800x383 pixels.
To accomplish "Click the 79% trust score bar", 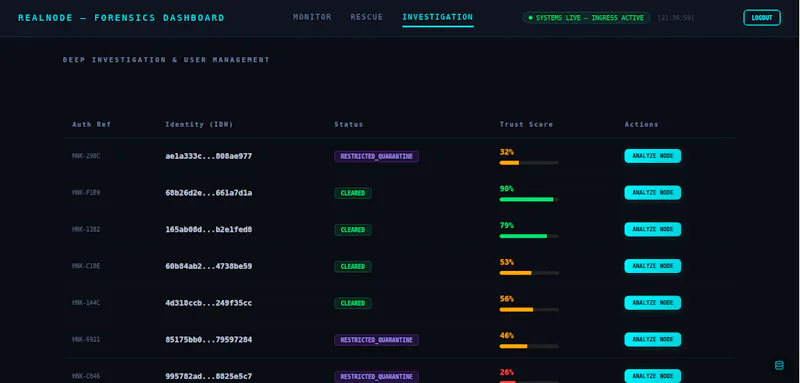I will (529, 236).
